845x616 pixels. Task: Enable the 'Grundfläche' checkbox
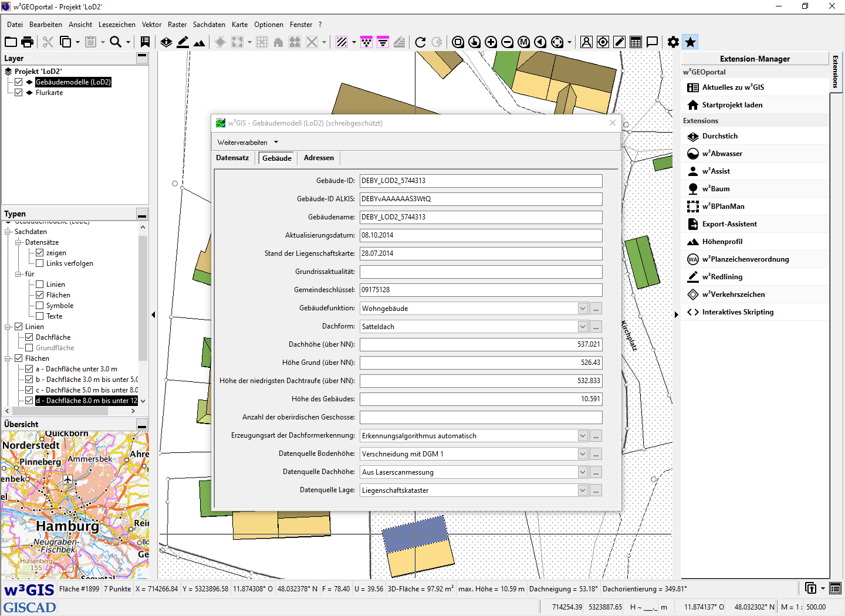[x=29, y=348]
